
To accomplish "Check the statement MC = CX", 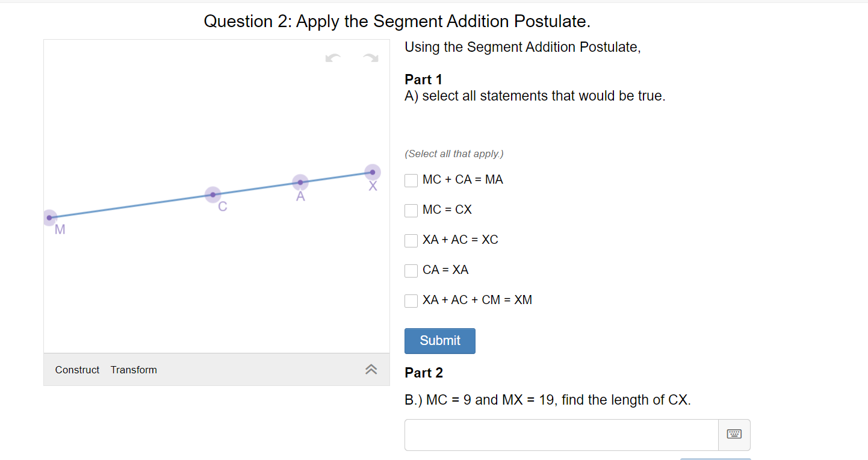I will (x=411, y=210).
